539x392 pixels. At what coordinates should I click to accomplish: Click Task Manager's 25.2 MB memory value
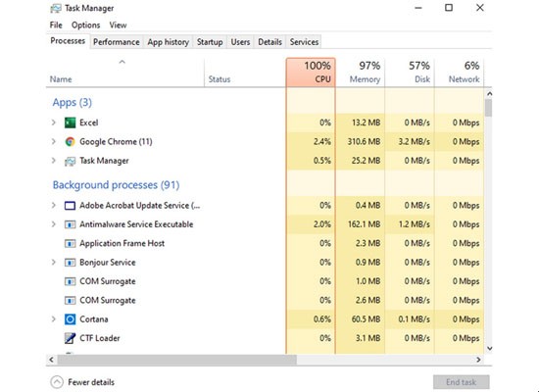pos(366,161)
